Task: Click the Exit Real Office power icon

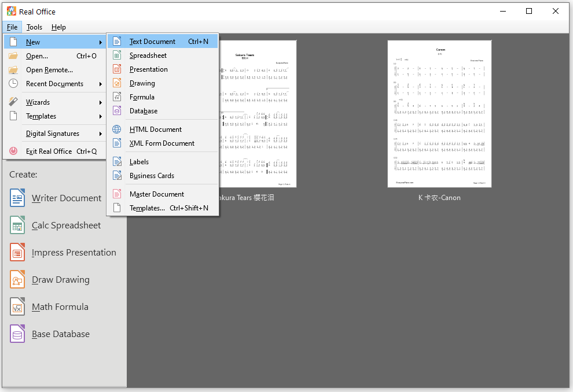Action: [13, 151]
